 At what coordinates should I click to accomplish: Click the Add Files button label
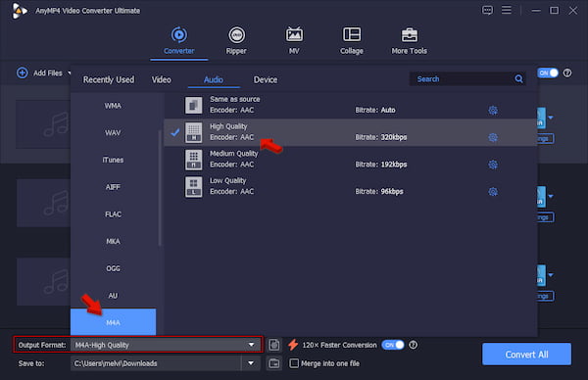[x=48, y=73]
